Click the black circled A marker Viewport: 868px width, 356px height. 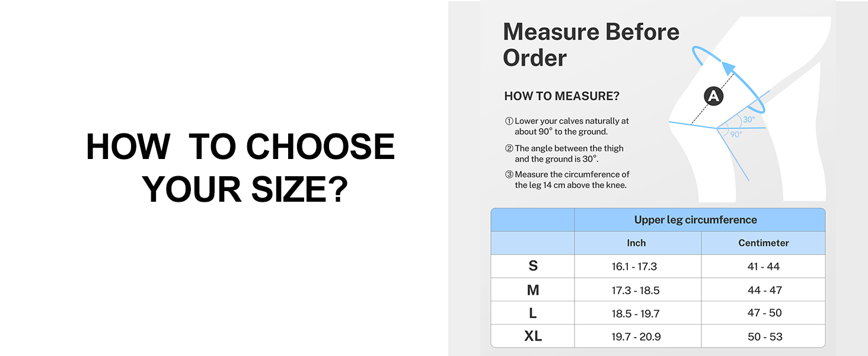click(713, 96)
